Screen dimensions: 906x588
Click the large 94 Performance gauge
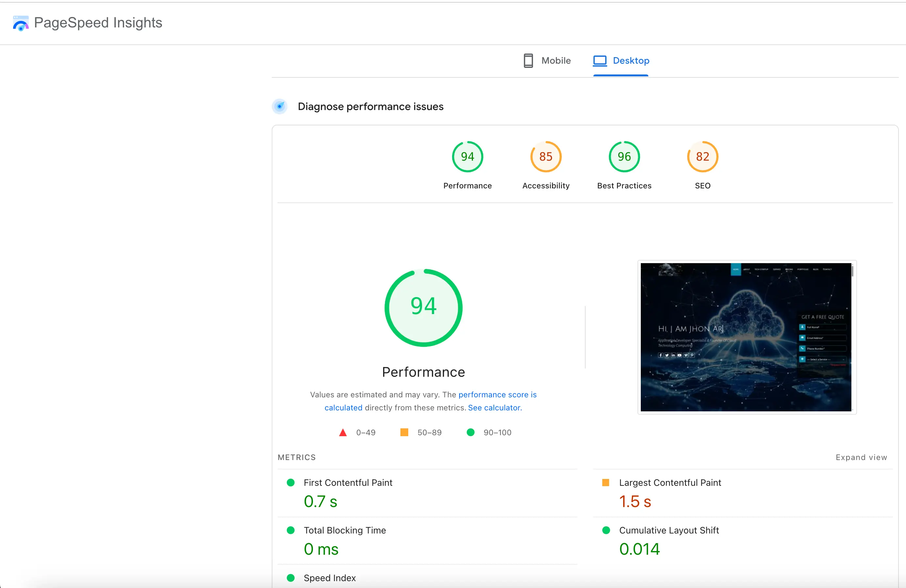423,308
